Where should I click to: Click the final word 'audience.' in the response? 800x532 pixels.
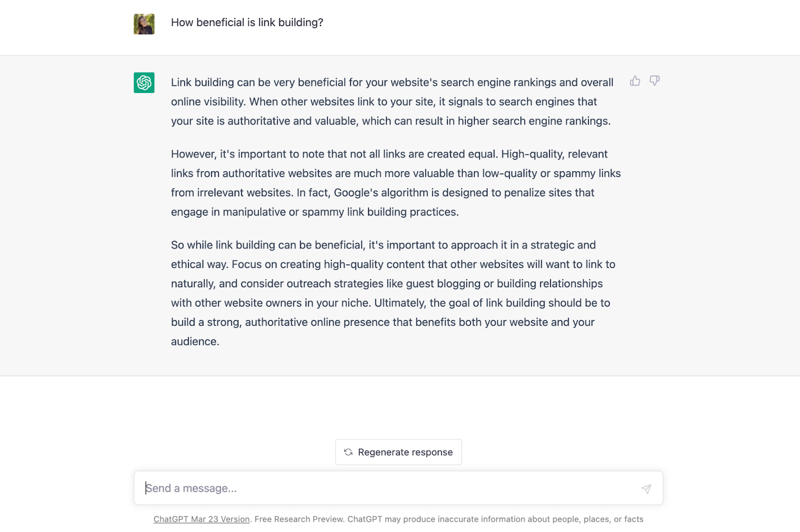(195, 342)
